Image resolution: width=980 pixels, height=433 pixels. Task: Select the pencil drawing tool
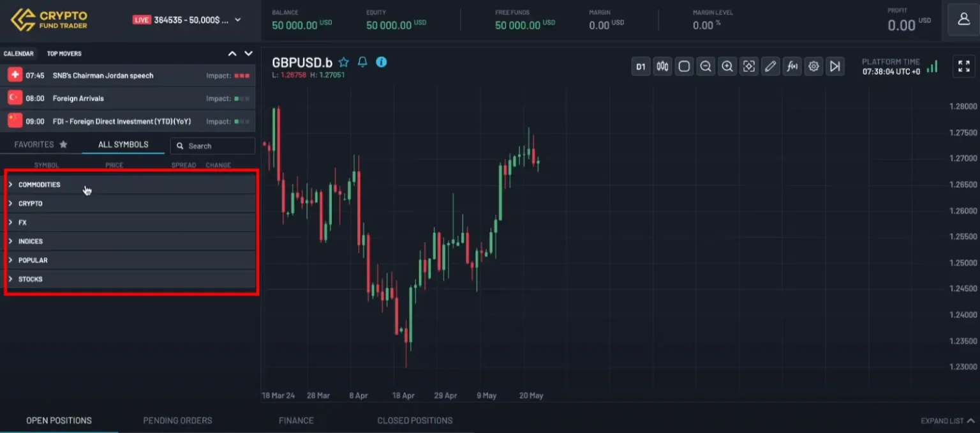coord(771,66)
